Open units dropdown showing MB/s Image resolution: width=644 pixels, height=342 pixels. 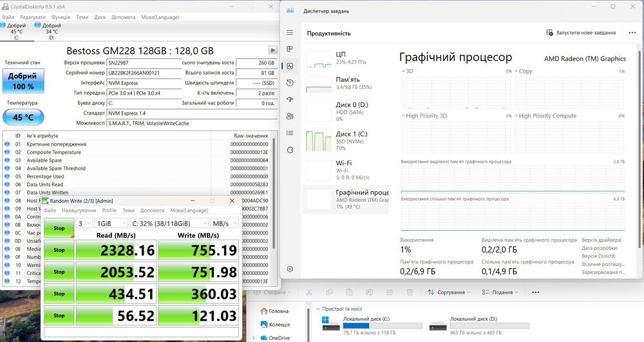(x=224, y=223)
